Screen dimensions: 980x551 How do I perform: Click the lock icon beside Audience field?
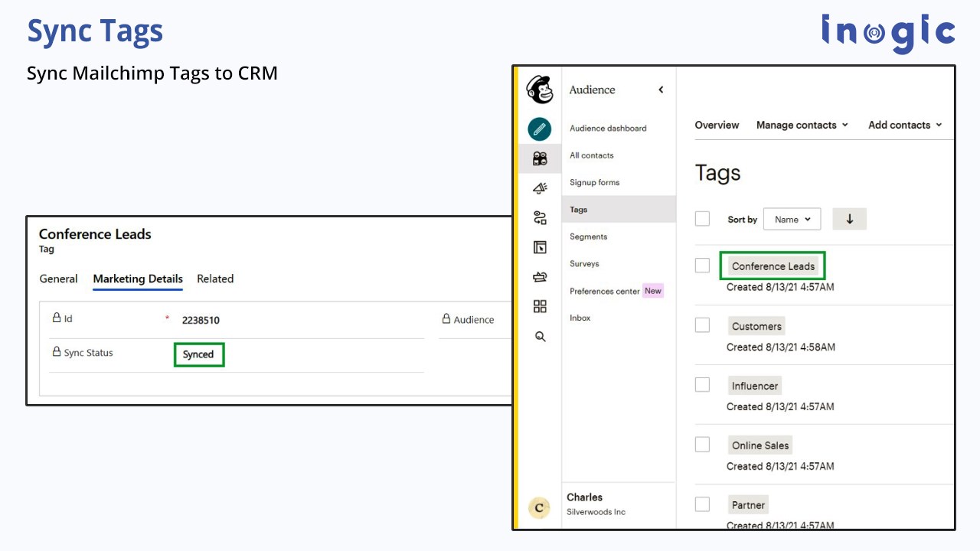(x=446, y=319)
